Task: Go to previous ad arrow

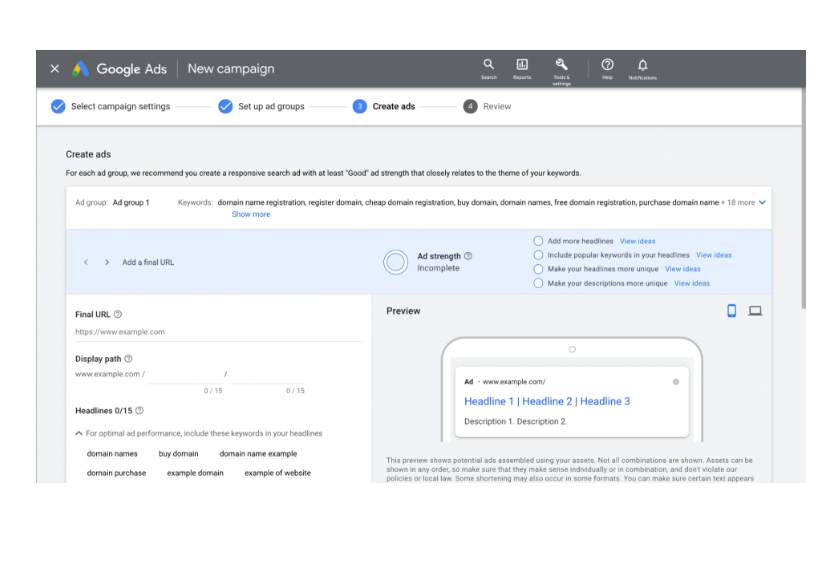Action: point(86,262)
